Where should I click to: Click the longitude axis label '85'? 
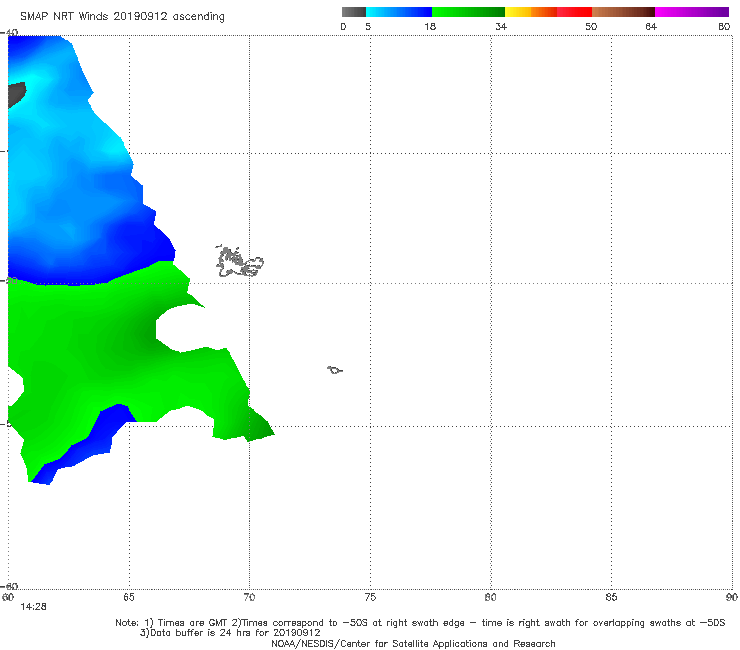(611, 598)
